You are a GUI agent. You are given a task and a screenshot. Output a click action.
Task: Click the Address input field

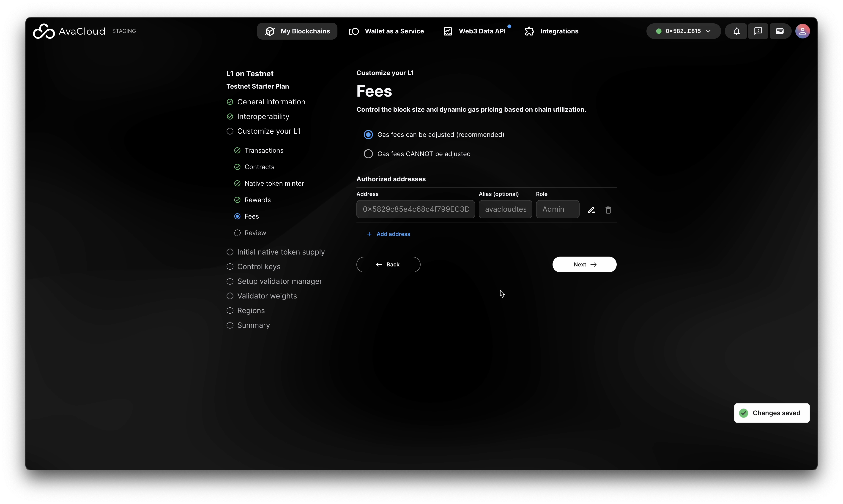415,209
